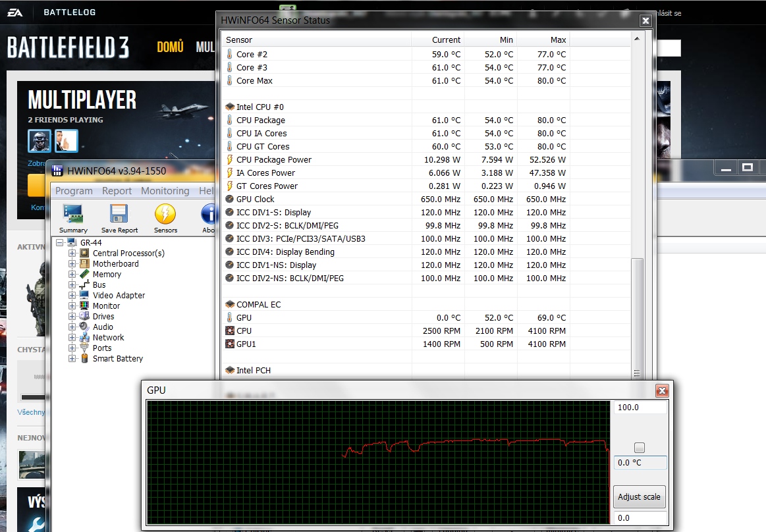
Task: Click the GPU Clock sensor icon
Action: 230,199
